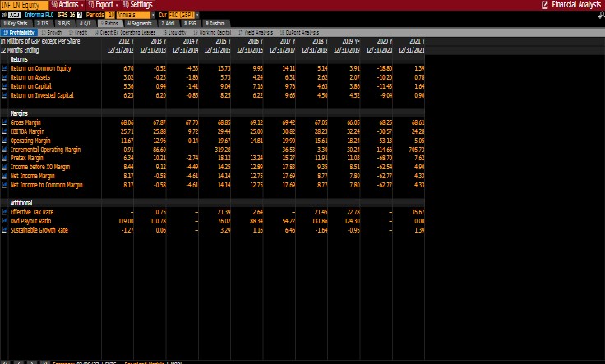The width and height of the screenshot is (605, 364).
Task: Click the 131.86 Dvd Payout value
Action: (320, 221)
